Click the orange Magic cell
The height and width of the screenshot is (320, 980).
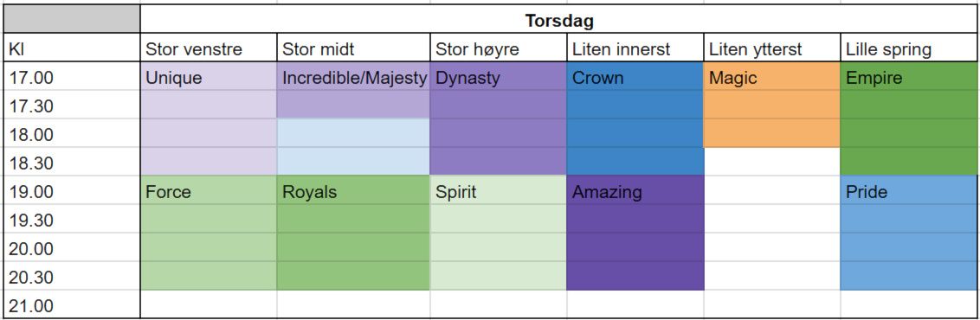point(772,76)
